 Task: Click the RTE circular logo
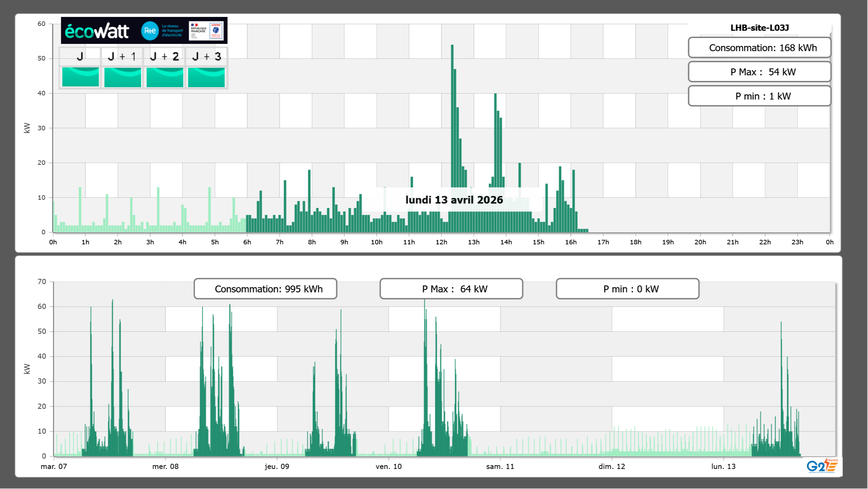(150, 31)
